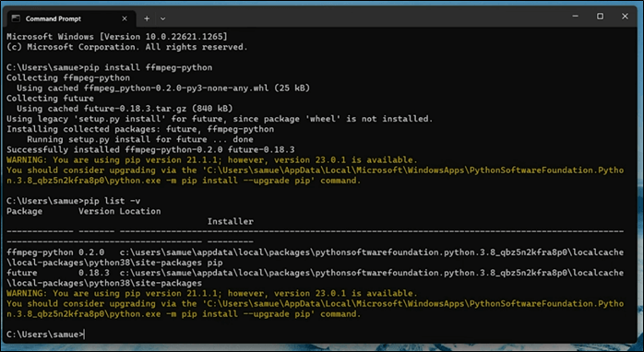Click the 'Collecting ffmpeg-python' line
Viewport: 644px width, 352px height.
68,77
